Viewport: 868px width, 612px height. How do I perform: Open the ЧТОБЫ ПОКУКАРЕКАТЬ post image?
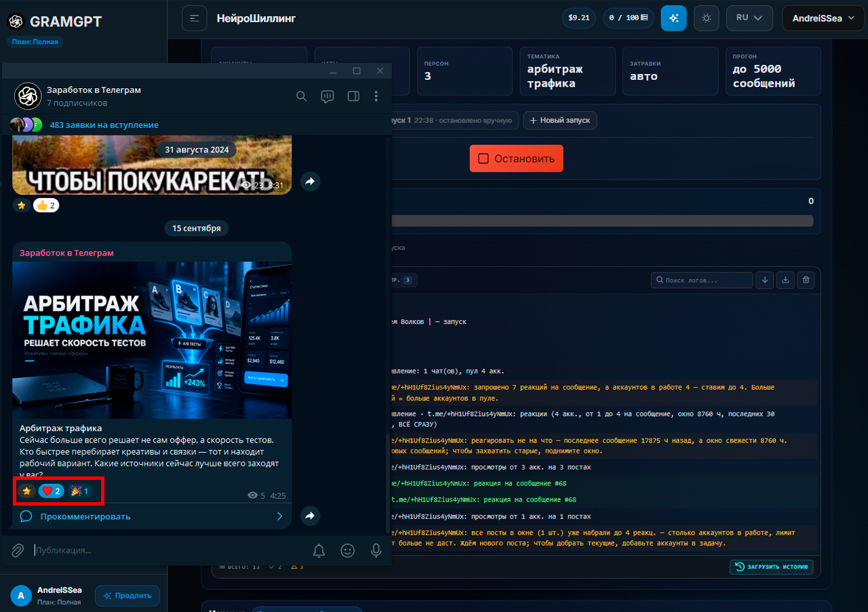[152, 165]
